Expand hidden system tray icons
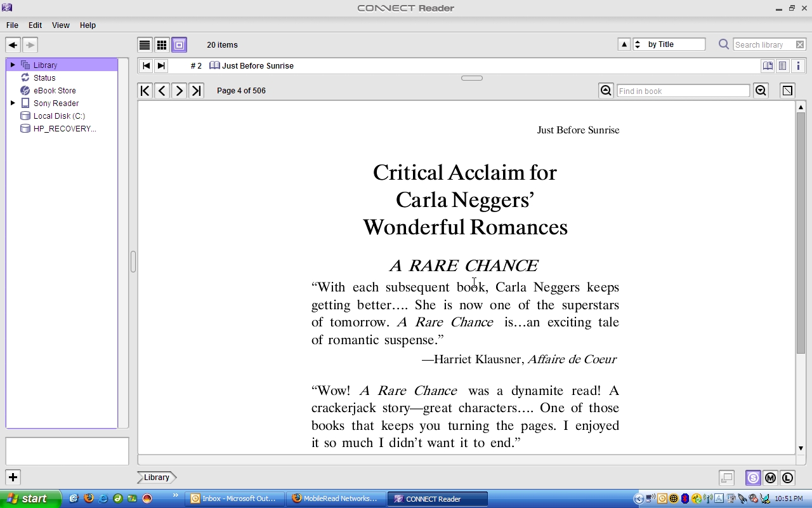The width and height of the screenshot is (812, 508). tap(639, 498)
